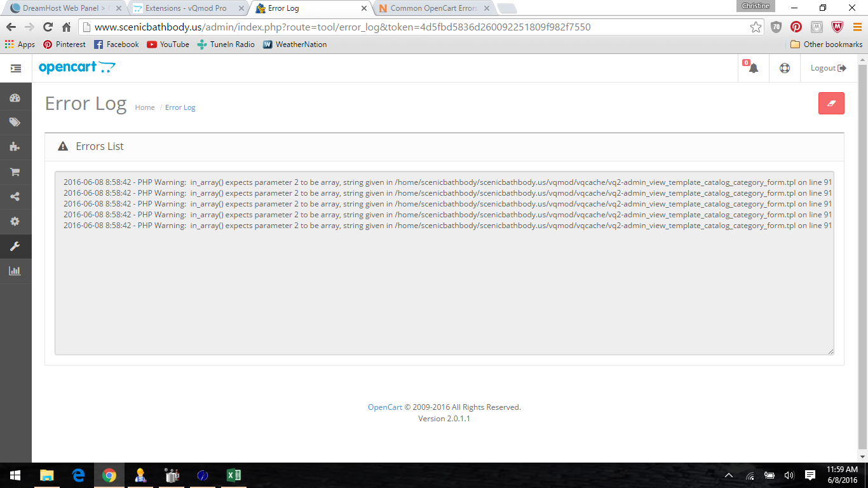Image resolution: width=868 pixels, height=488 pixels.
Task: Open the Tools wrench icon in sidebar
Action: coord(15,246)
